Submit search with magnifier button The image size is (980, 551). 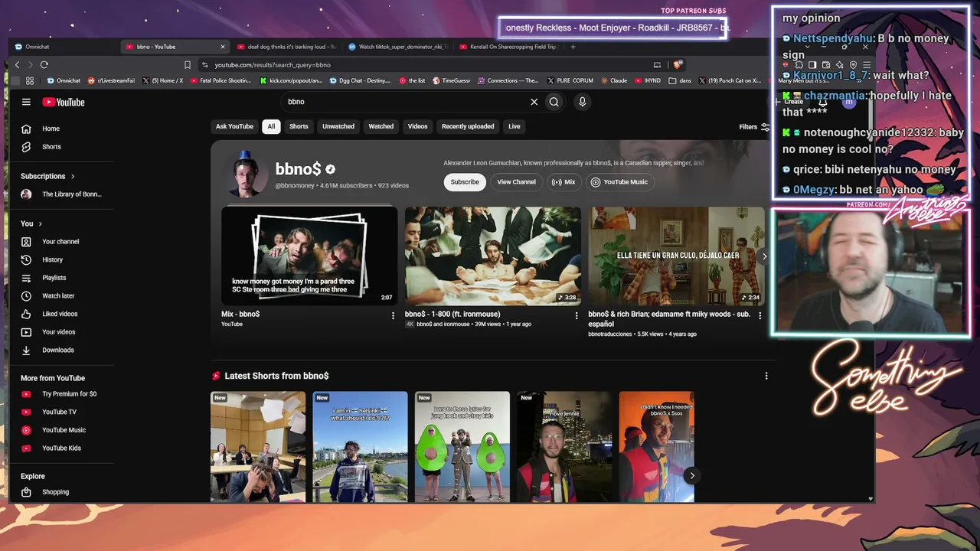coord(554,102)
